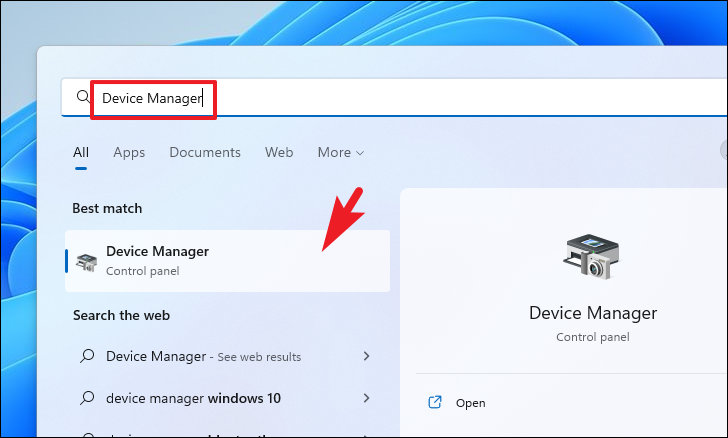The image size is (728, 438).
Task: Click 'Control panel' label in preview pane
Action: 593,337
